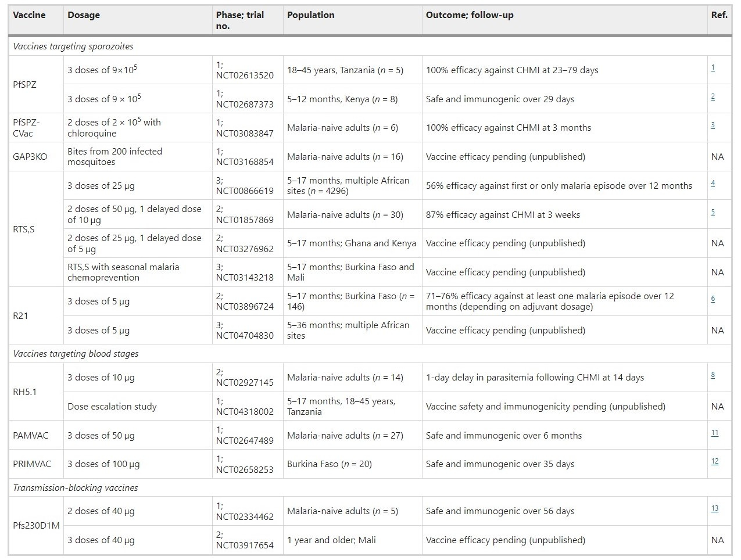Image resolution: width=741 pixels, height=560 pixels.
Task: Click the Vaccines targeting blood stages heading
Action: [76, 354]
